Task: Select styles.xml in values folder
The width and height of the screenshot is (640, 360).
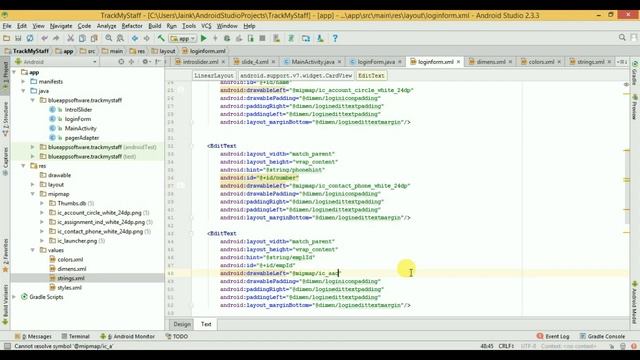Action: [x=69, y=288]
